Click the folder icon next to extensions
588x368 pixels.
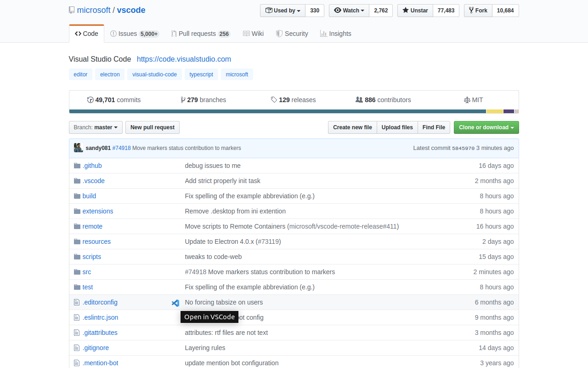(77, 211)
